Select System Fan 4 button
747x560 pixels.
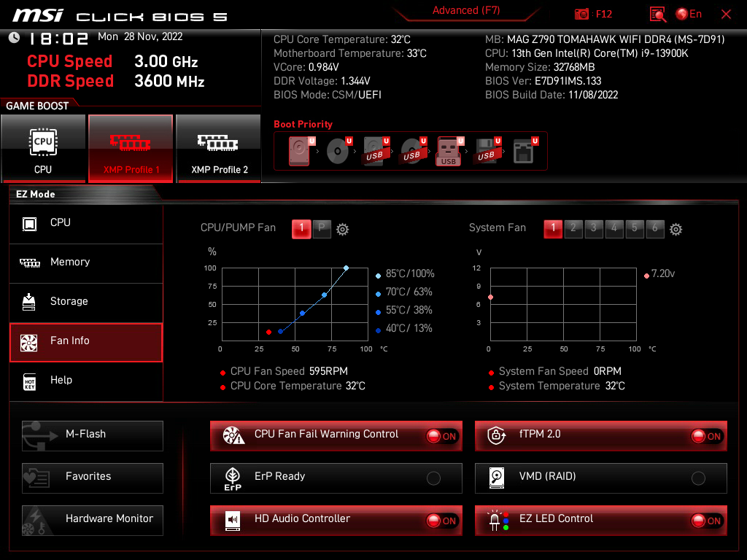point(614,228)
